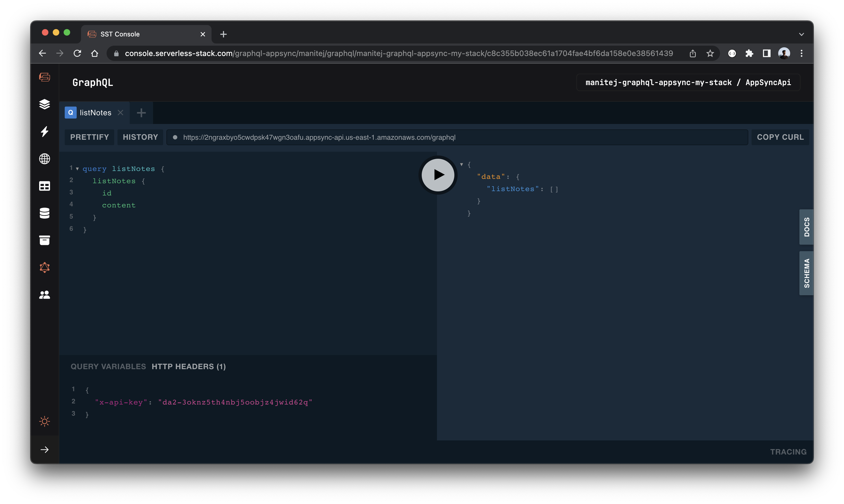Click the TRACING option at bottom right
Viewport: 844px width, 504px height.
(788, 451)
